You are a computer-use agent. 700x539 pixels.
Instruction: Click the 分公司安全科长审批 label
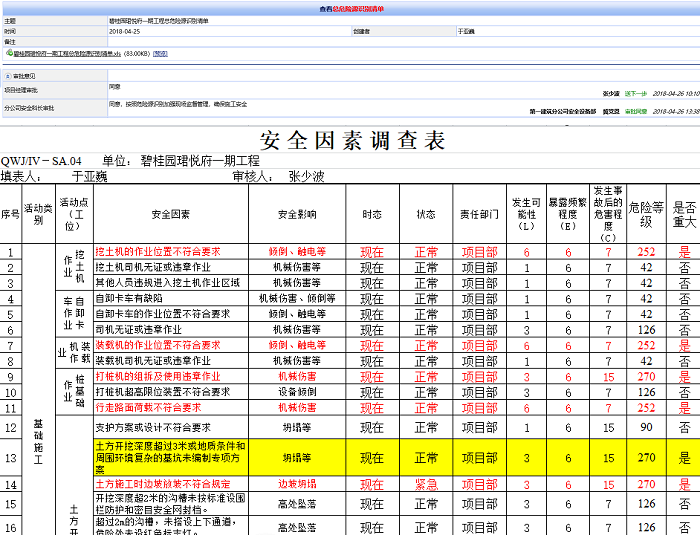click(29, 108)
